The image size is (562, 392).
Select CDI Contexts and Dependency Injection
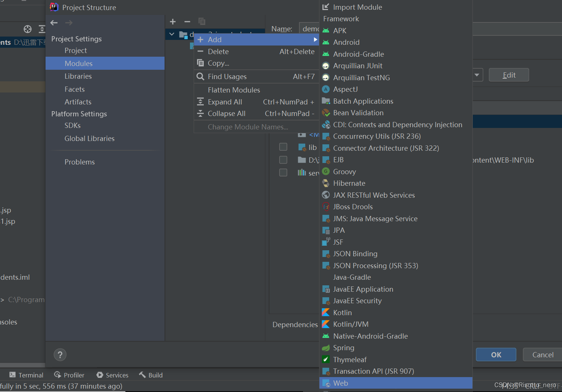point(396,125)
